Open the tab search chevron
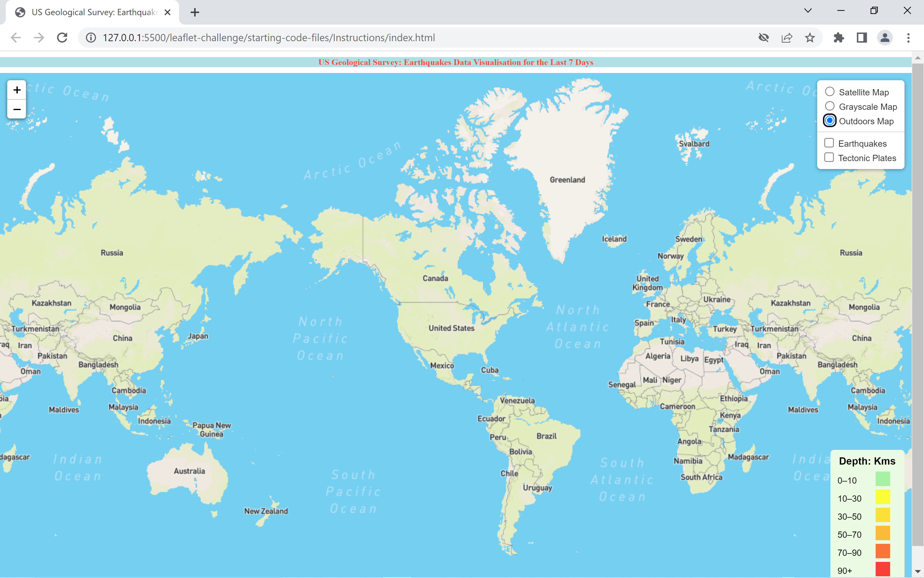Viewport: 924px width, 578px height. coord(808,11)
